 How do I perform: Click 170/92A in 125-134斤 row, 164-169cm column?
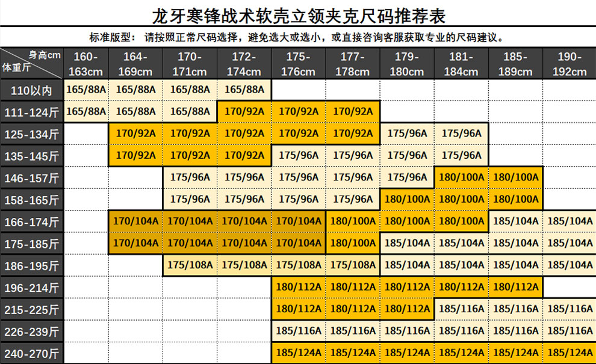coord(135,134)
